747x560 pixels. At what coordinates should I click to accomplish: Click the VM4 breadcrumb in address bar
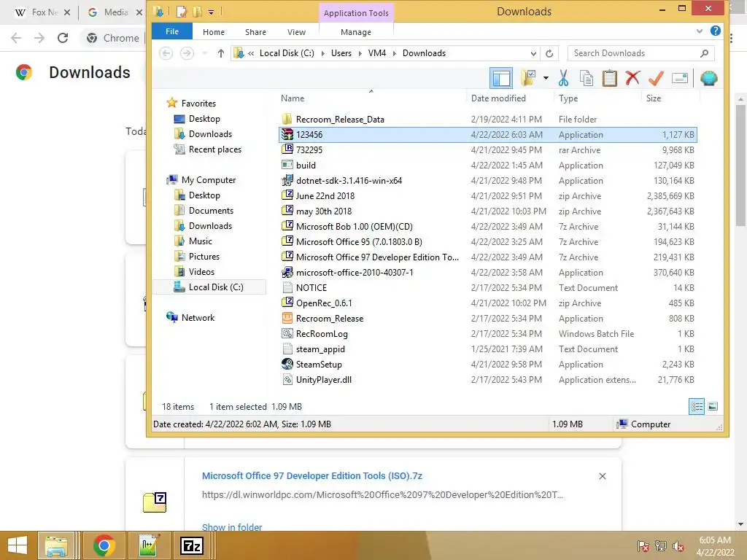(377, 53)
